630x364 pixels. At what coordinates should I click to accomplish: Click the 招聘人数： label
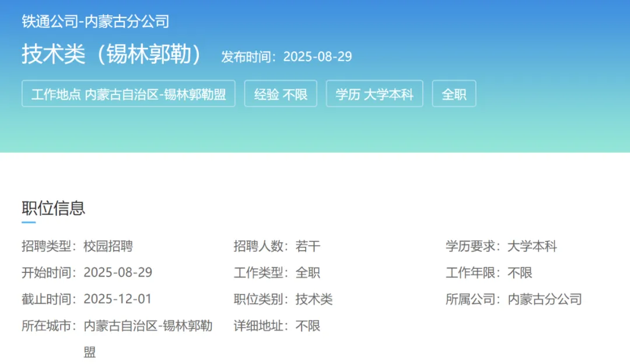click(x=261, y=246)
